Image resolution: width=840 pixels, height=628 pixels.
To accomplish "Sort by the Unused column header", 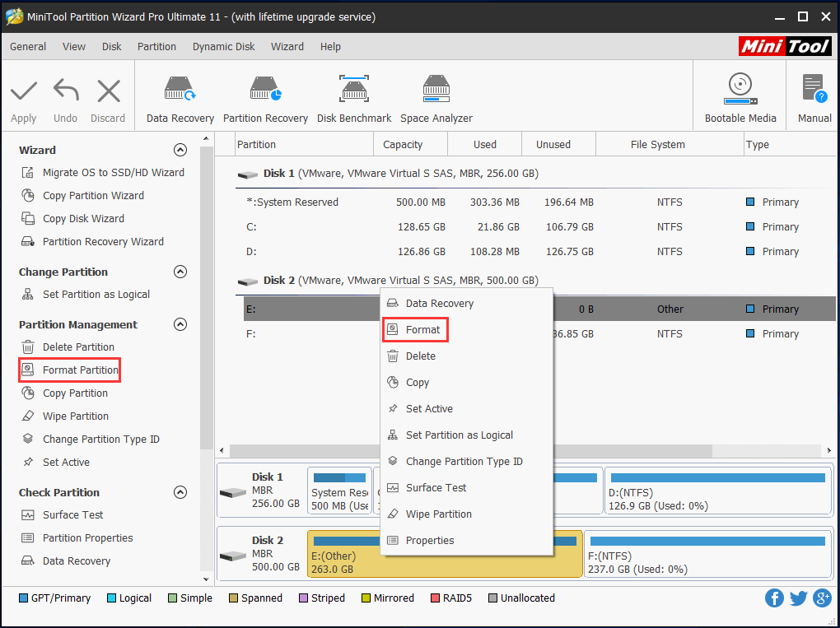I will point(558,145).
